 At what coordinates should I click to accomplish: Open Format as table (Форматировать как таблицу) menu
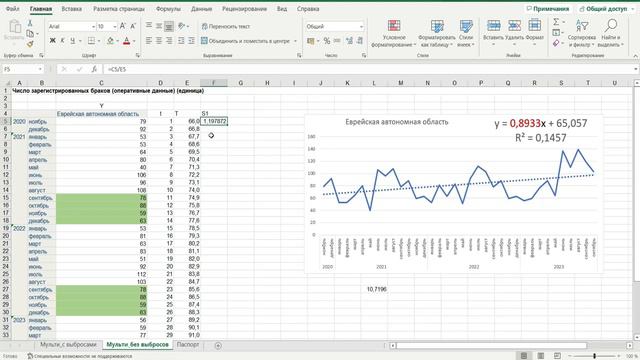pos(437,33)
